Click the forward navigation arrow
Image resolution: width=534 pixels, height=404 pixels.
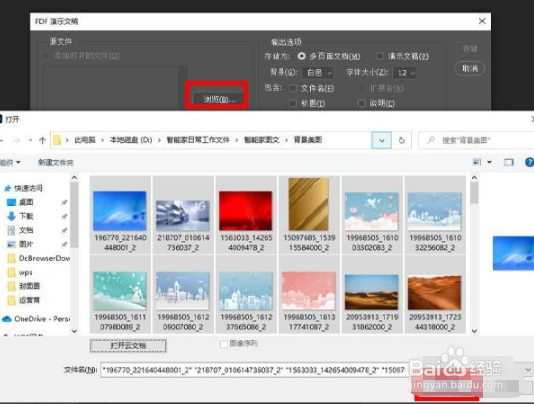(x=17, y=140)
